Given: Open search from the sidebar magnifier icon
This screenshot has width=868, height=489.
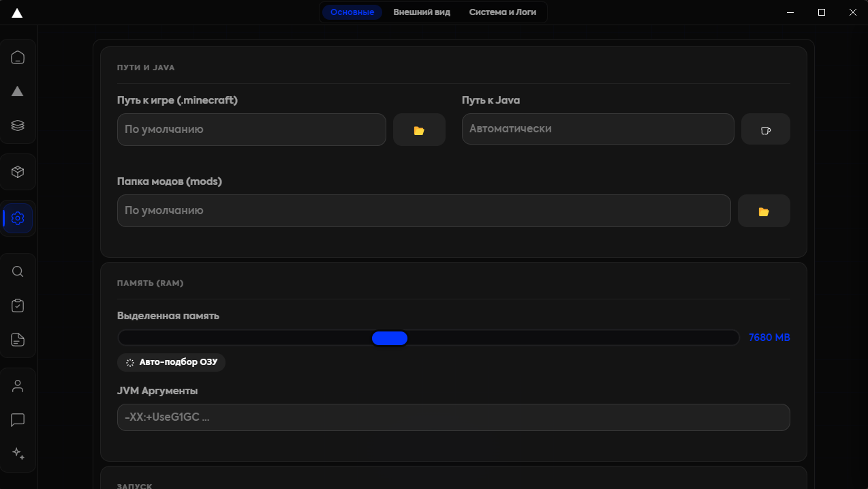Looking at the screenshot, I should (18, 271).
